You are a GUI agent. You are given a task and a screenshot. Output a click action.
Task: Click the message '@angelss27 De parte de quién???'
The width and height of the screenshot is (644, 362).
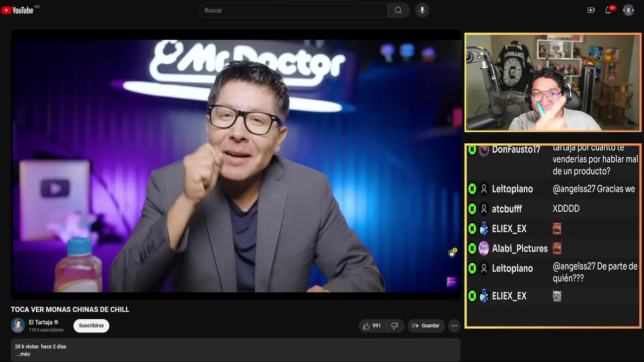coord(595,272)
